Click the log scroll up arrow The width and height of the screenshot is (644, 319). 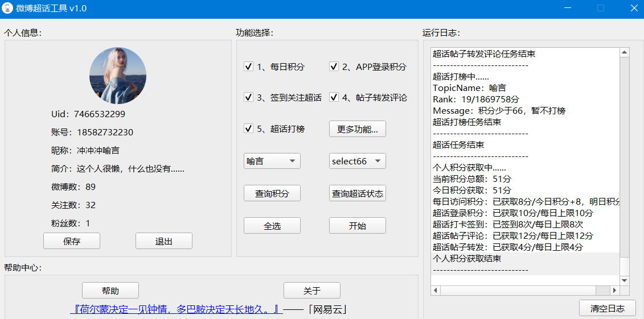[624, 52]
